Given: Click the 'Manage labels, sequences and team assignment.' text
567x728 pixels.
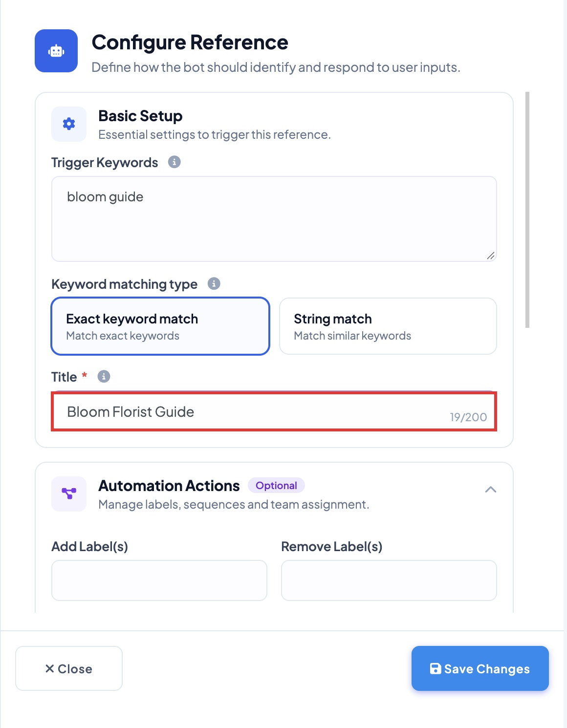Looking at the screenshot, I should tap(234, 504).
